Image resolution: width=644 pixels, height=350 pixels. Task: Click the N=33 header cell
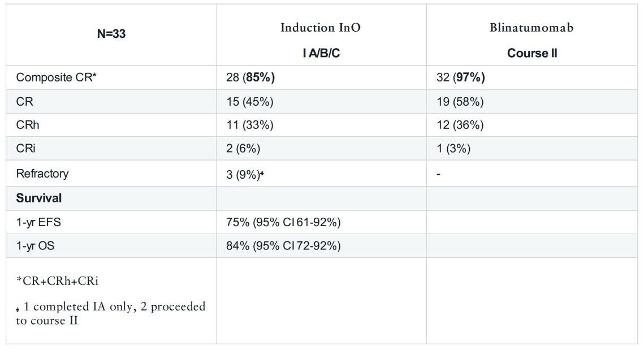[x=111, y=34]
